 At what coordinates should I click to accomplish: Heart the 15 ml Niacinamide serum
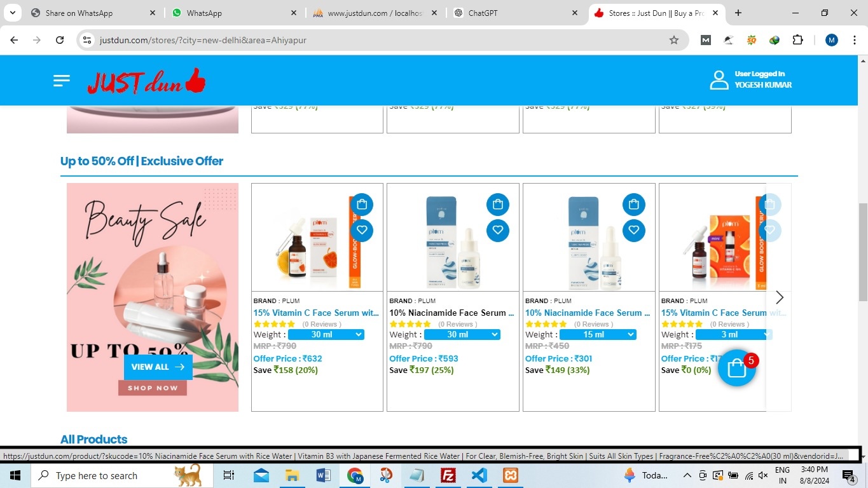coord(634,230)
